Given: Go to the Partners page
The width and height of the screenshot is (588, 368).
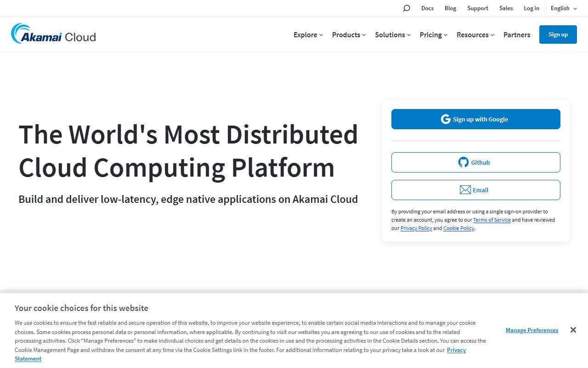Looking at the screenshot, I should [516, 34].
